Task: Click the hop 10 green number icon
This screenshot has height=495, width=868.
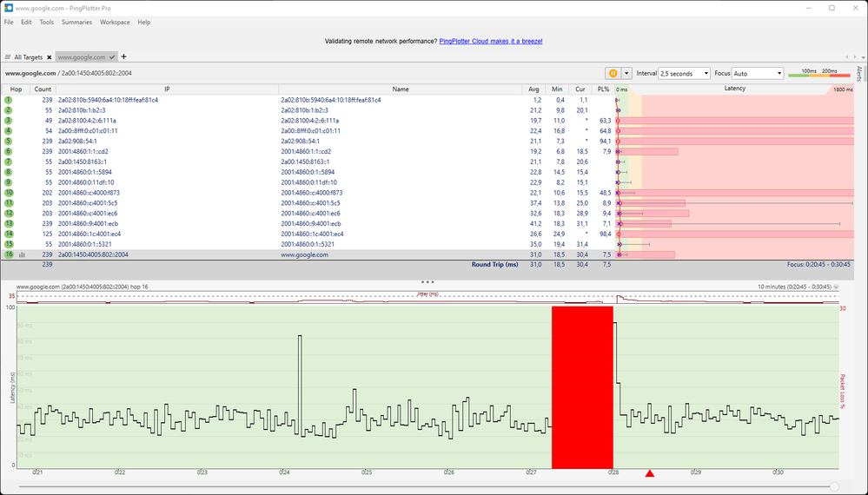Action: point(9,193)
